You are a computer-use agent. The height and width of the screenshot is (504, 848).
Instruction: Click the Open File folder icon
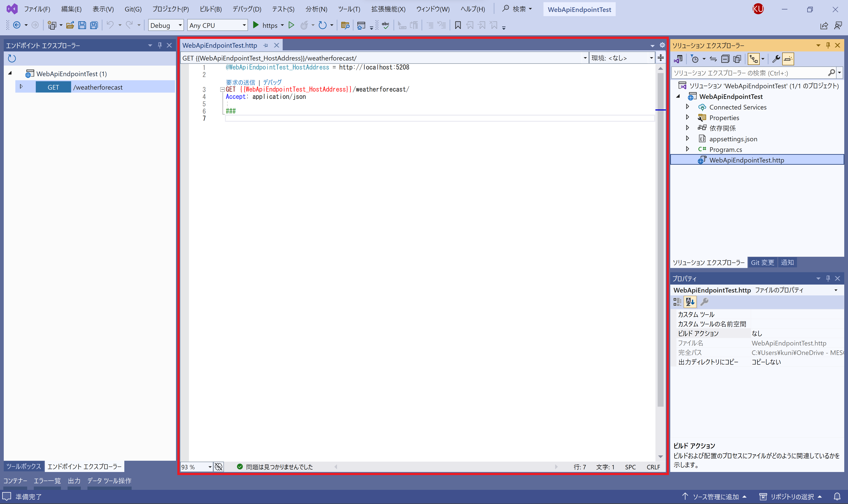coord(70,25)
